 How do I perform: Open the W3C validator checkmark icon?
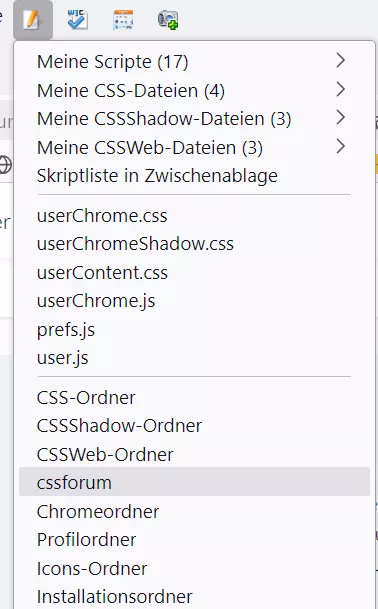[x=77, y=19]
